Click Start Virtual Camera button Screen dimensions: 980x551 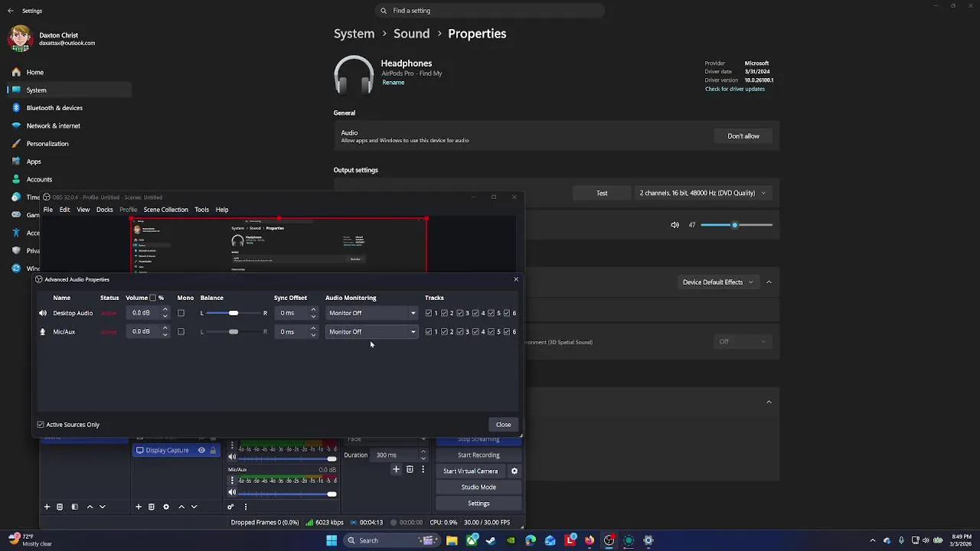pos(470,471)
